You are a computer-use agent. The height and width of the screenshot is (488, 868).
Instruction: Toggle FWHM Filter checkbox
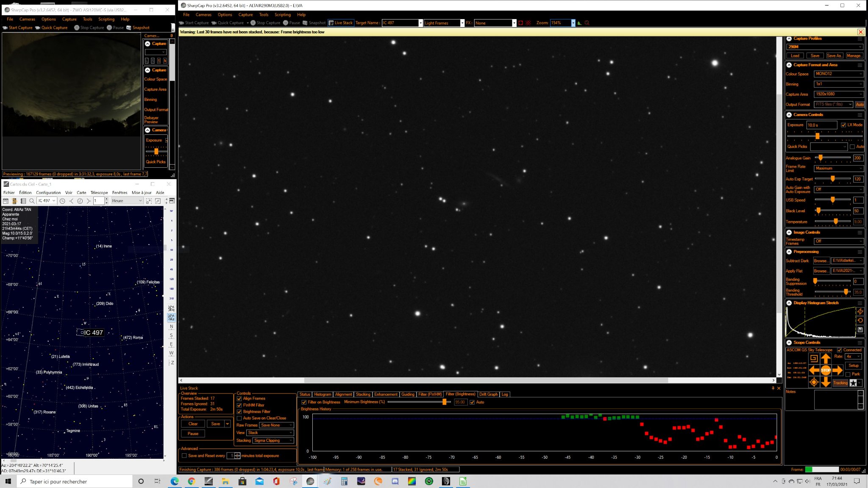239,405
